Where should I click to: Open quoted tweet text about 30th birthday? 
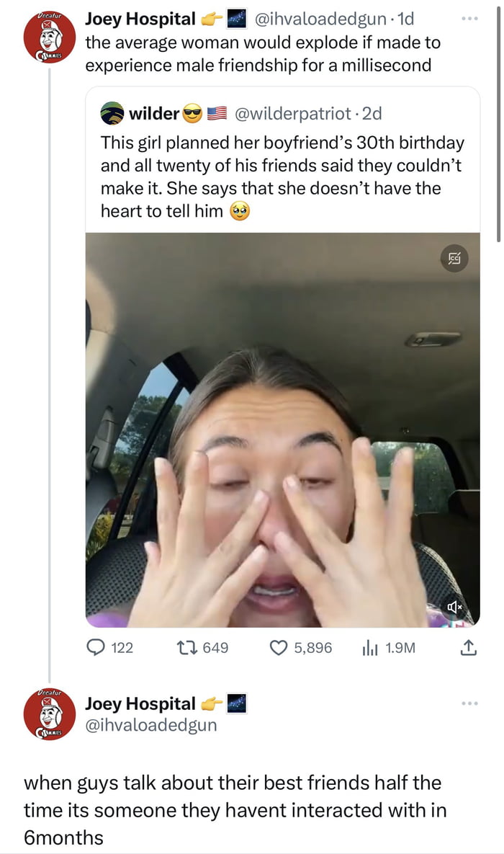tap(282, 177)
